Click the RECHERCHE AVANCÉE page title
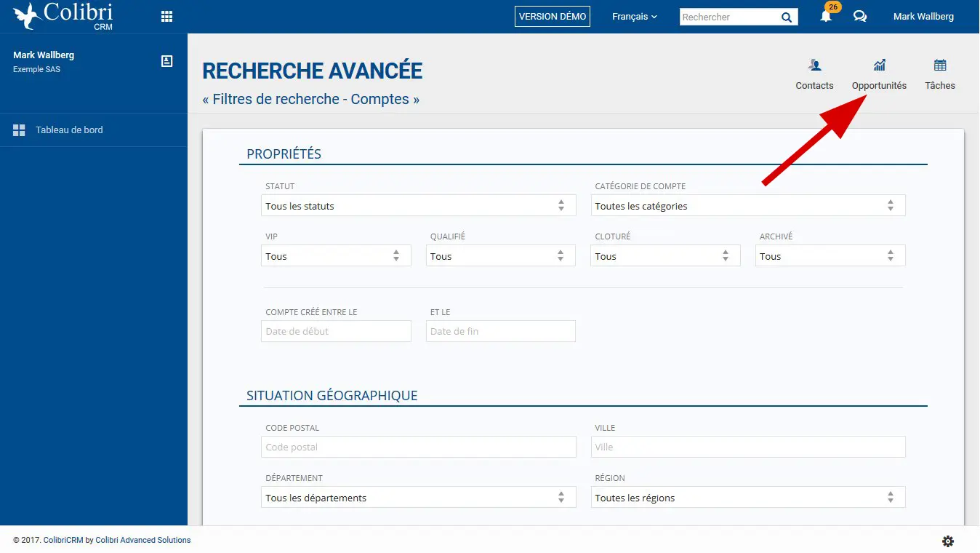Image resolution: width=980 pixels, height=553 pixels. (313, 71)
